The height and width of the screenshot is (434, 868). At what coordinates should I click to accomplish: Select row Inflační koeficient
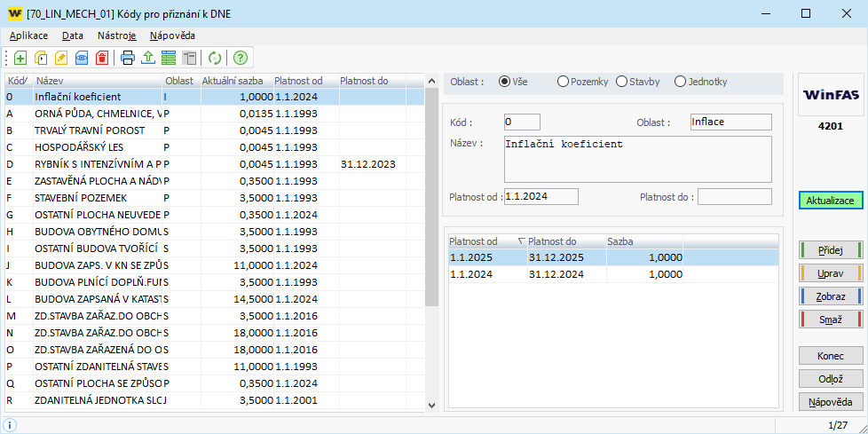coord(214,97)
